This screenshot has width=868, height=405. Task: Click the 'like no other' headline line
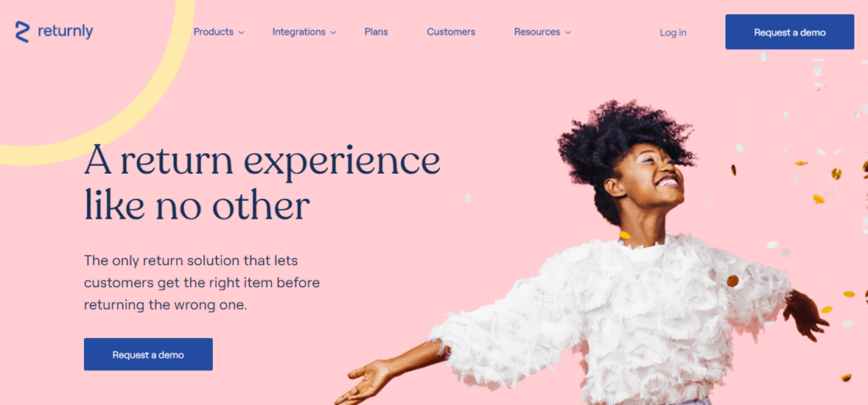(x=197, y=205)
